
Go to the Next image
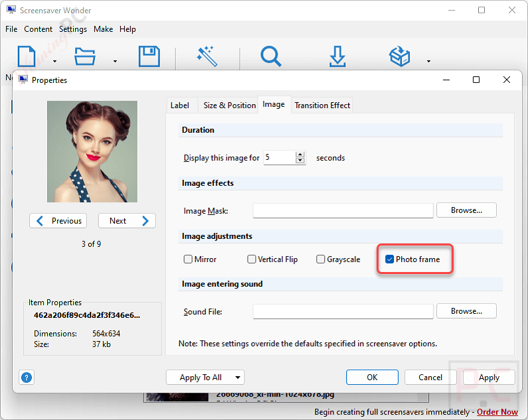point(127,221)
